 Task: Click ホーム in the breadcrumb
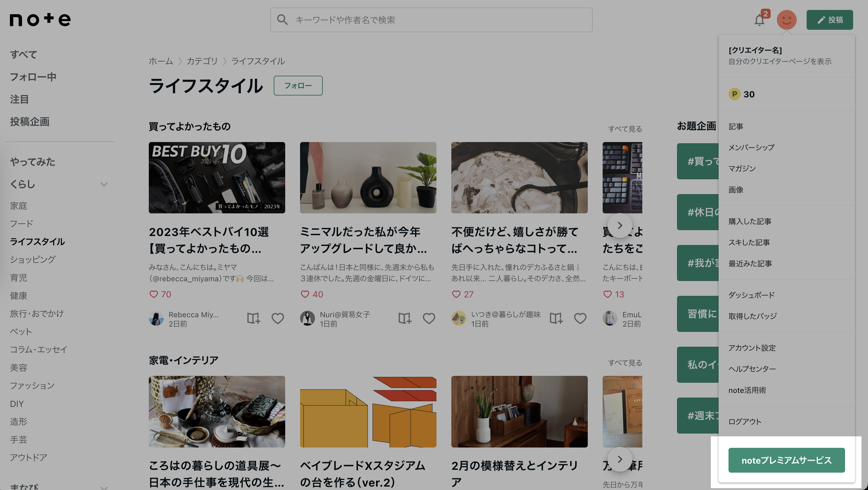(161, 61)
